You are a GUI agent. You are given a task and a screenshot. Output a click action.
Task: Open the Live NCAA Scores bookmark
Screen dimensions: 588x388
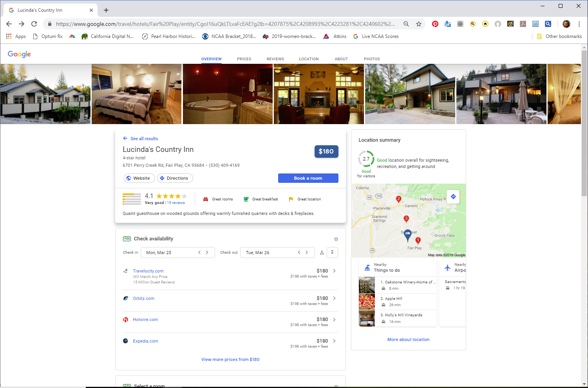[376, 36]
